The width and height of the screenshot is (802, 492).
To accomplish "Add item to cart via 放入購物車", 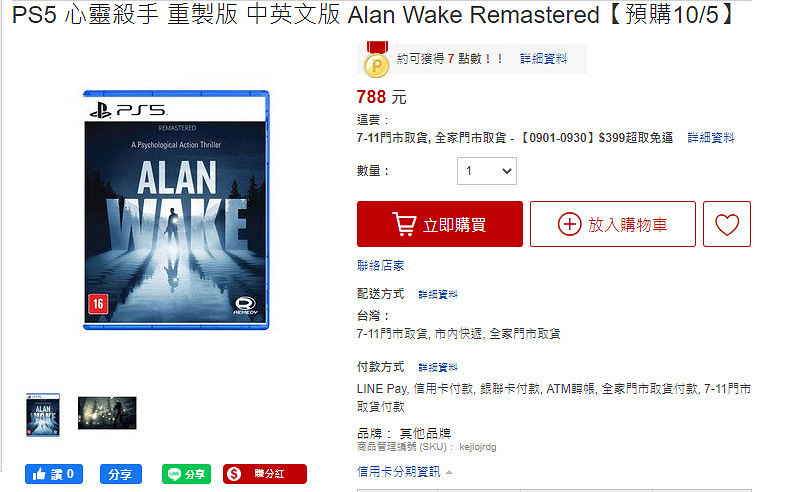I will [x=613, y=224].
